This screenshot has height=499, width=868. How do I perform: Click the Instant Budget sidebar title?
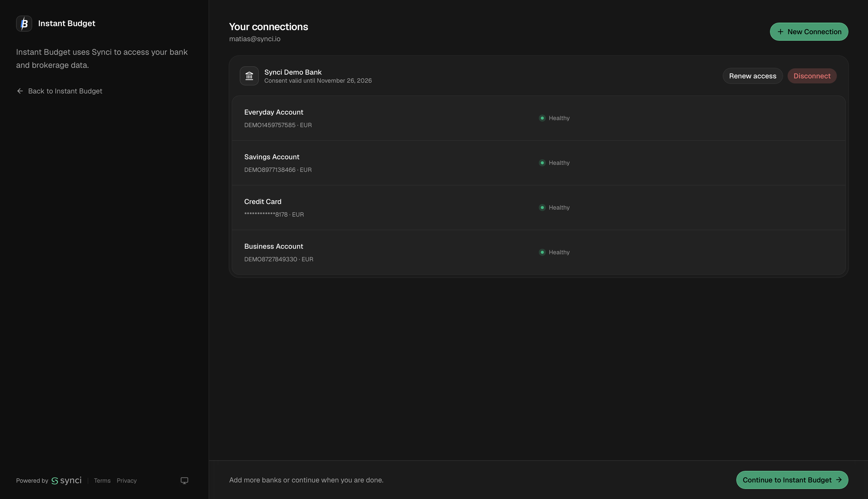point(67,23)
